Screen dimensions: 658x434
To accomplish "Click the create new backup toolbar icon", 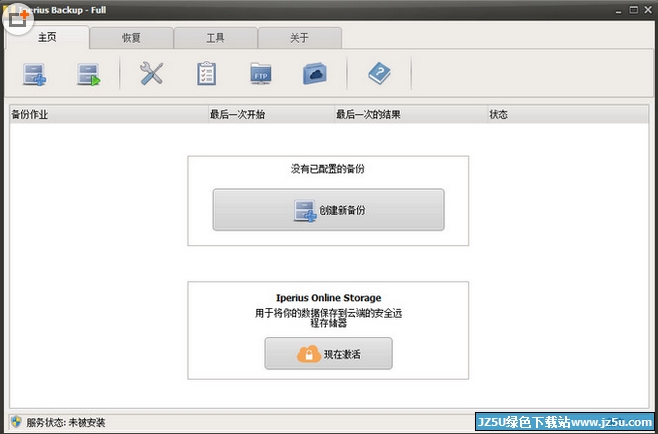I will click(x=34, y=74).
